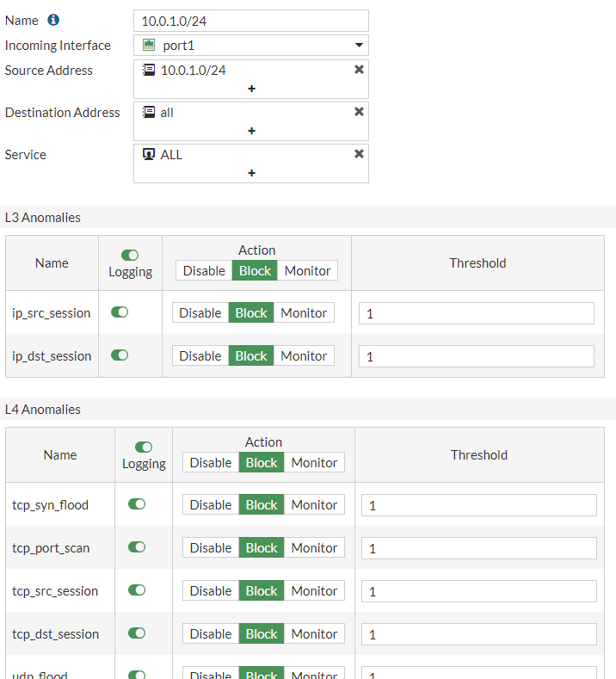Toggle logging for tcp_syn_flood
616x679 pixels.
click(137, 504)
